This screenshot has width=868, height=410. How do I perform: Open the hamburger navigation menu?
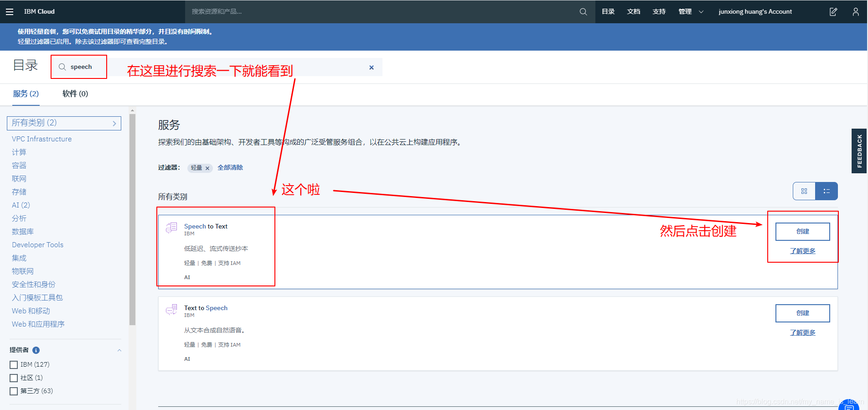[x=10, y=12]
